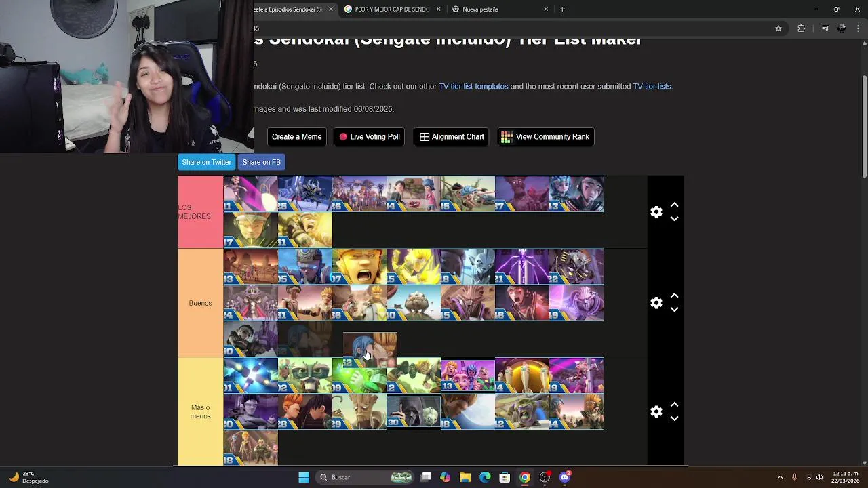Select the Más o menos tier label
868x488 pixels.
(x=200, y=411)
